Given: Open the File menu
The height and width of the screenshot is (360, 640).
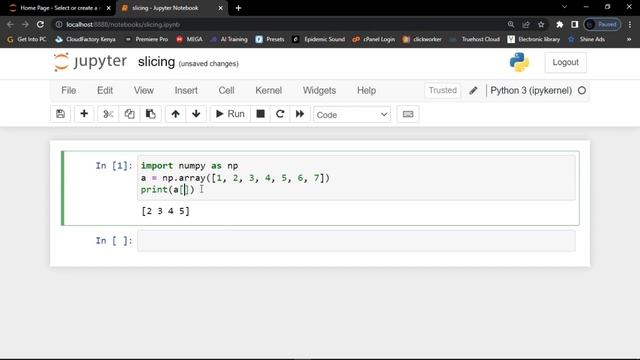Looking at the screenshot, I should pyautogui.click(x=69, y=91).
